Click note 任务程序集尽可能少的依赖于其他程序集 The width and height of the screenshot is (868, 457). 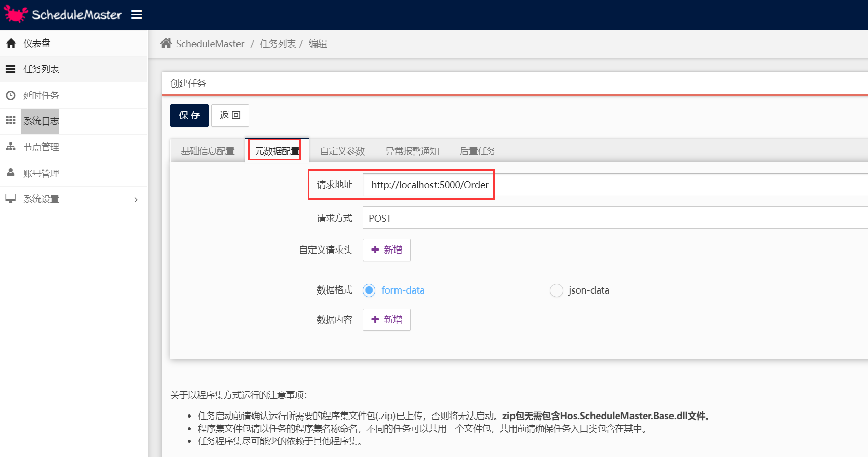click(282, 441)
